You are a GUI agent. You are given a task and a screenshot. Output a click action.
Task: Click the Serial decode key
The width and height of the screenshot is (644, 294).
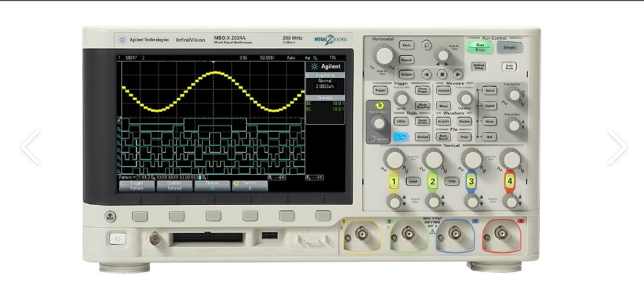(490, 90)
